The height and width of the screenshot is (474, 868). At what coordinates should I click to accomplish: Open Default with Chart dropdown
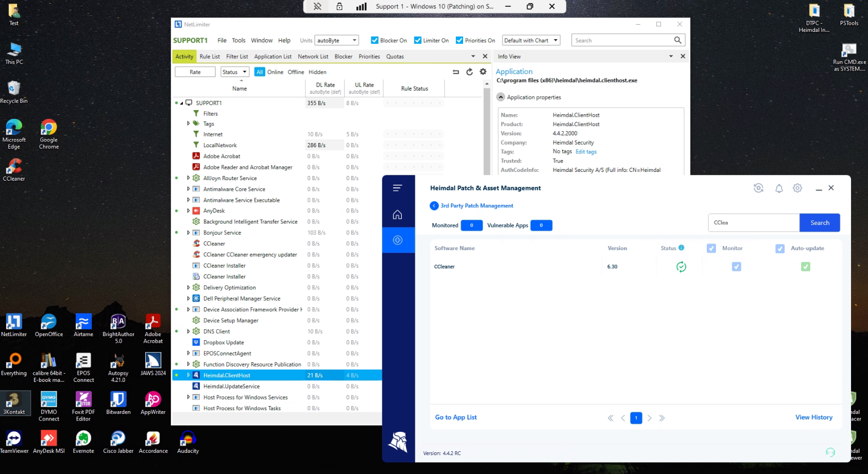(531, 40)
